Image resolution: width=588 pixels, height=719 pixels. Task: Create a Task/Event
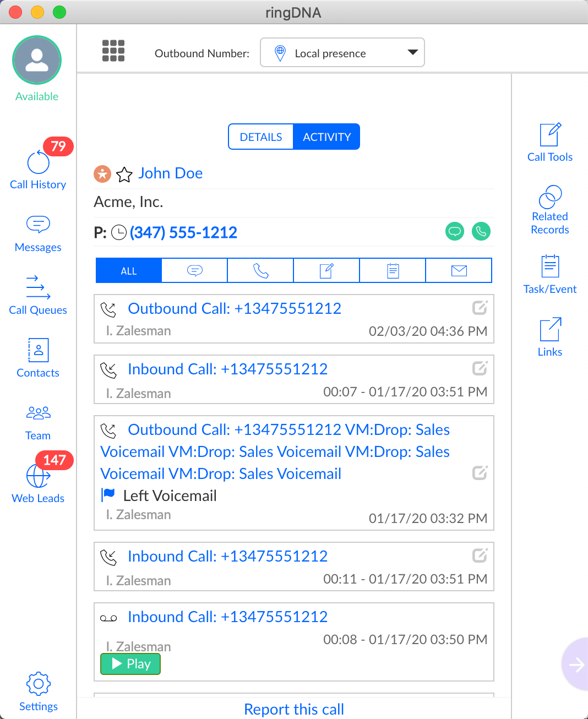(x=550, y=274)
